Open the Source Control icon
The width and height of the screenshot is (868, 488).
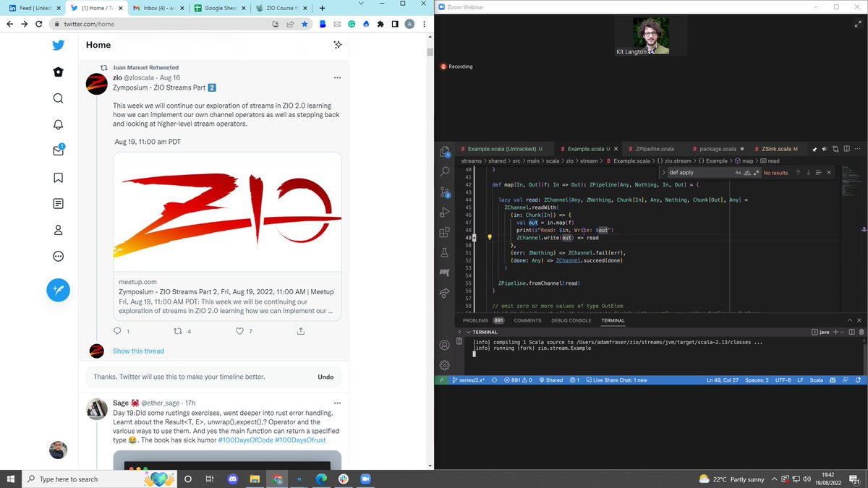coord(445,192)
